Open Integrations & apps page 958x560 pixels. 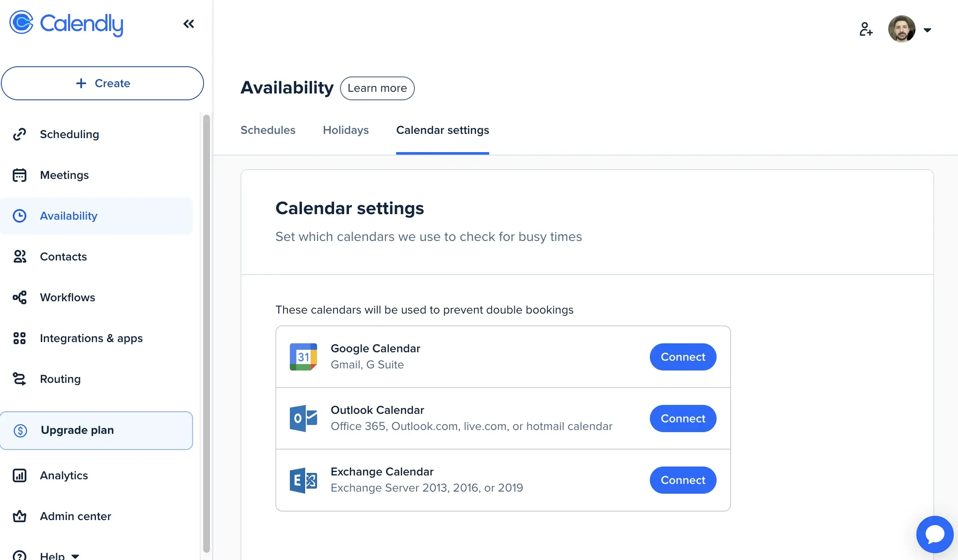(x=91, y=338)
